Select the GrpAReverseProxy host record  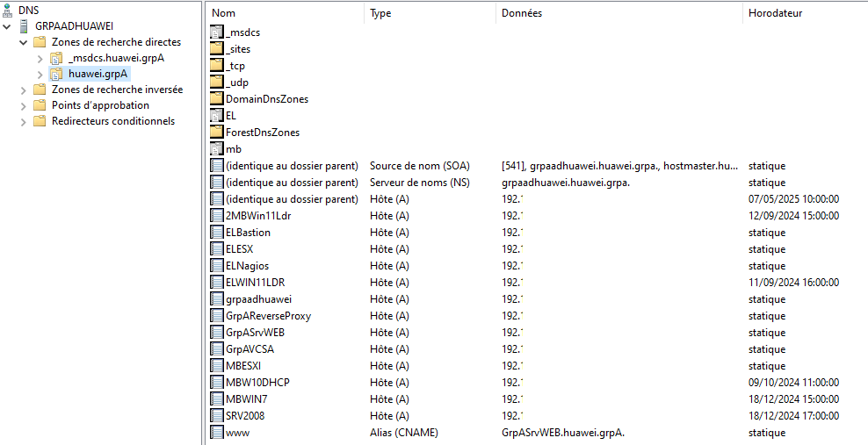pyautogui.click(x=268, y=315)
